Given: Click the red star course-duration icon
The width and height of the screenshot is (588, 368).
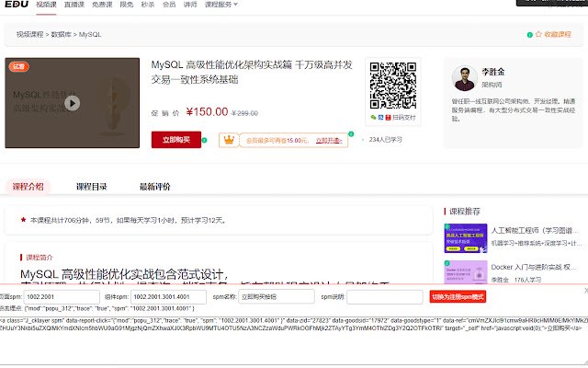Looking at the screenshot, I should coord(23,220).
